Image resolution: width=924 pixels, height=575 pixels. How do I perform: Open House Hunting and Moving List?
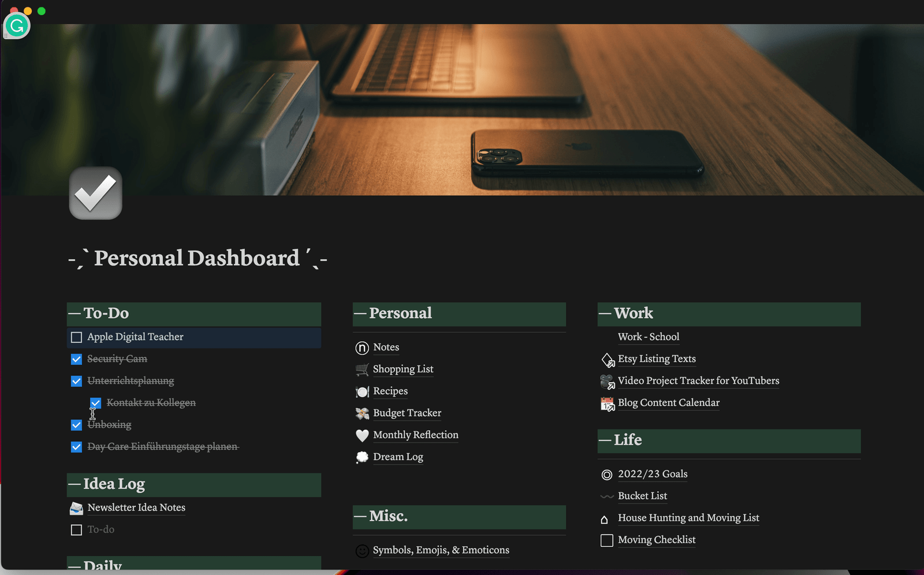[688, 518]
